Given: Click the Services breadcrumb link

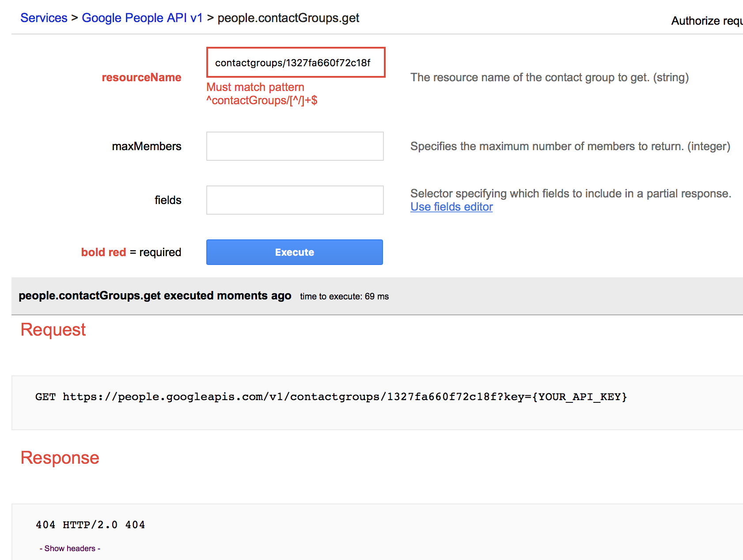Looking at the screenshot, I should pyautogui.click(x=44, y=18).
